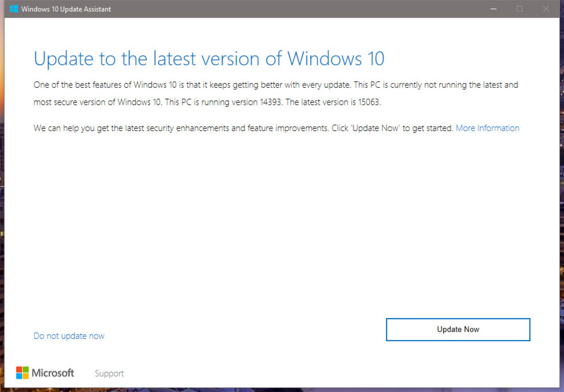Minimize the Update Assistant window
This screenshot has height=392, width=564.
[494, 9]
